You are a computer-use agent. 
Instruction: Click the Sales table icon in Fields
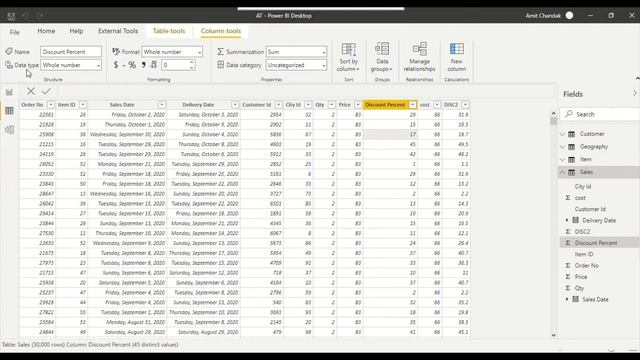pyautogui.click(x=571, y=172)
